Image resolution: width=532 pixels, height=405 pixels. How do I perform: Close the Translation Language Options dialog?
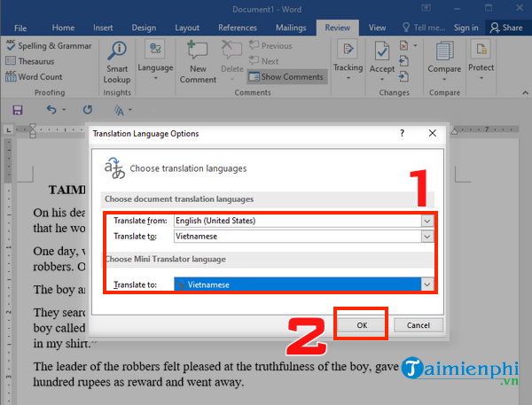tap(433, 133)
